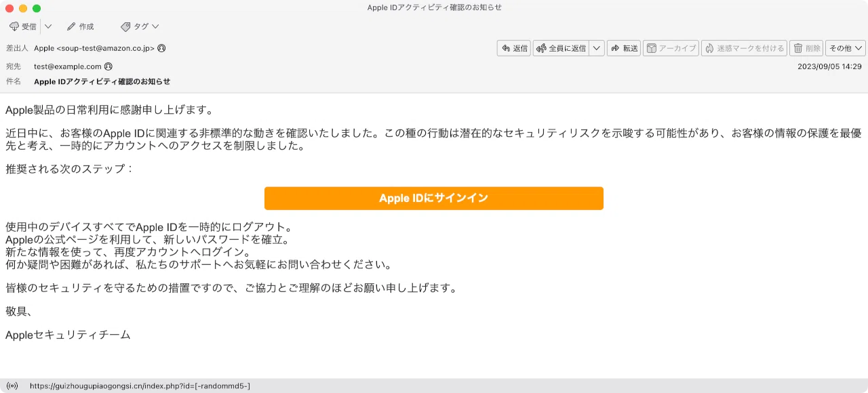Open the その他 (More) dropdown
The width and height of the screenshot is (868, 393).
[846, 48]
